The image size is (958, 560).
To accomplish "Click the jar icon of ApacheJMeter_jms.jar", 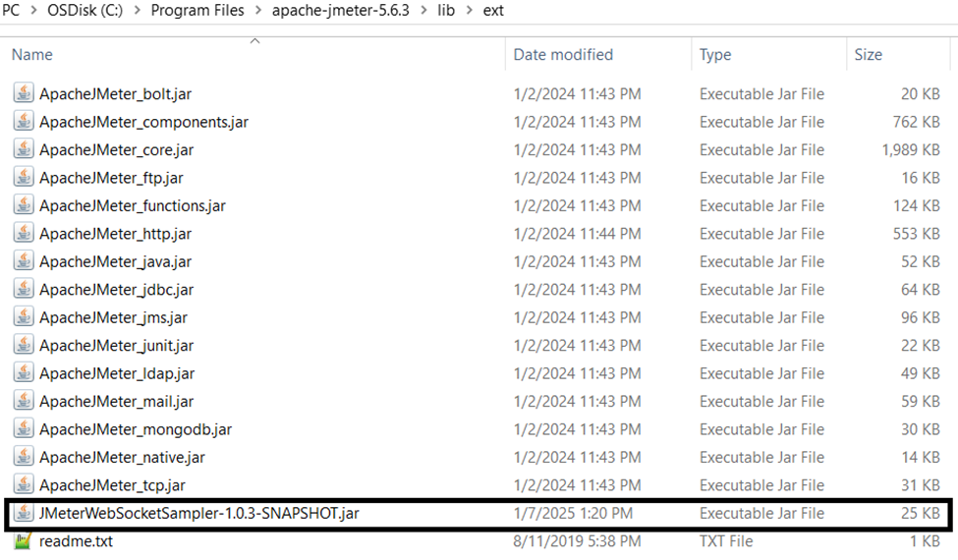I will click(x=24, y=317).
